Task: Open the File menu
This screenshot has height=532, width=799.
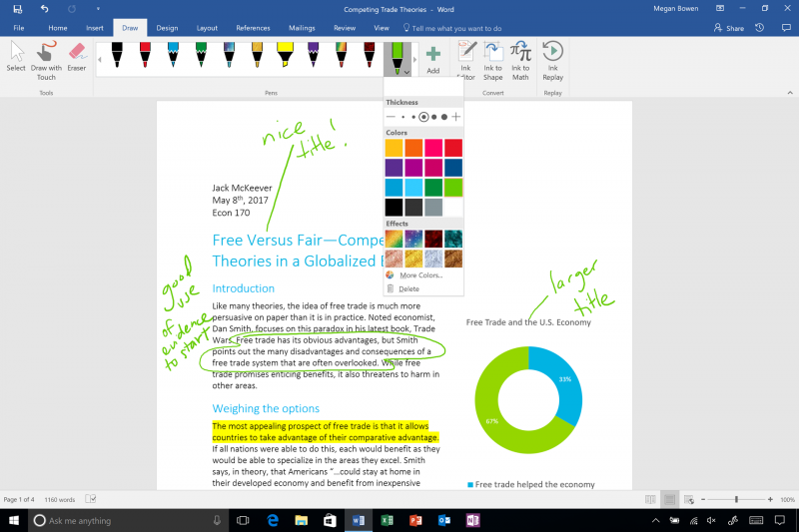Action: coord(19,28)
